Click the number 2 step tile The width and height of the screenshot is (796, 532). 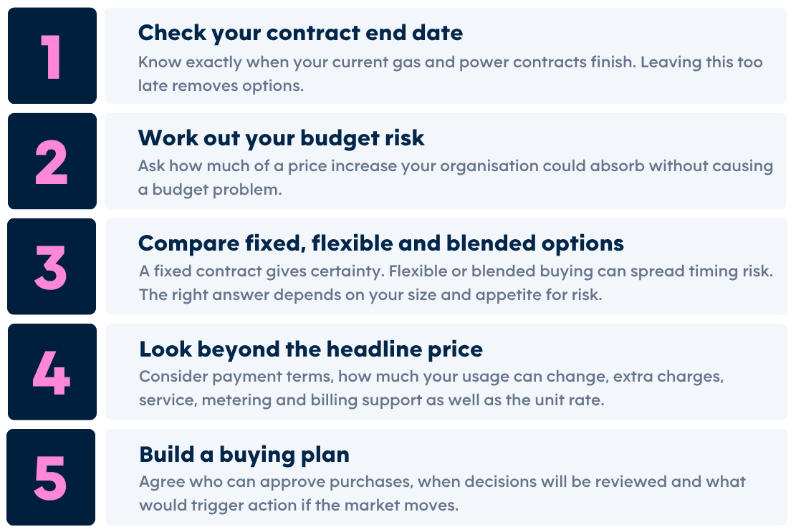52,161
